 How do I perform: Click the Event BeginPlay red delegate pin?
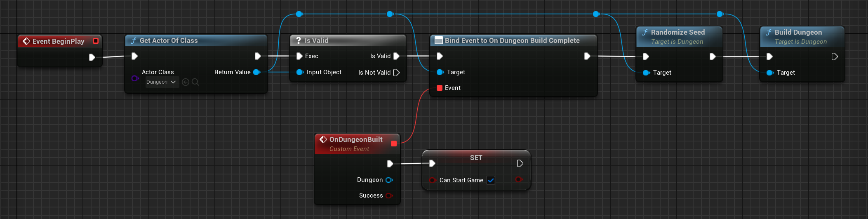[x=96, y=41]
